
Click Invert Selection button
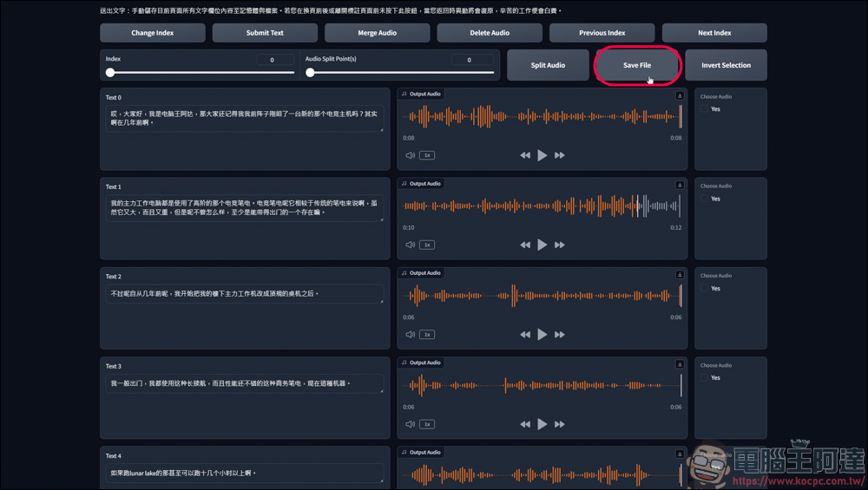click(726, 65)
